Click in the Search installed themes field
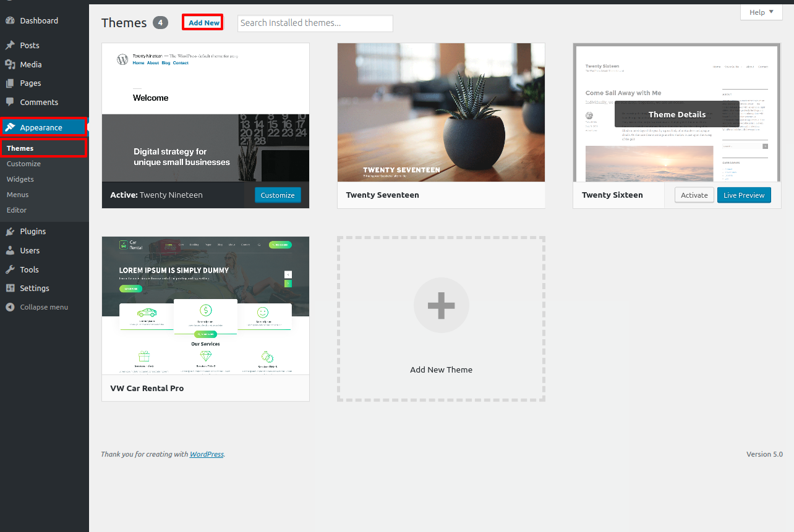The height and width of the screenshot is (532, 794). point(315,23)
